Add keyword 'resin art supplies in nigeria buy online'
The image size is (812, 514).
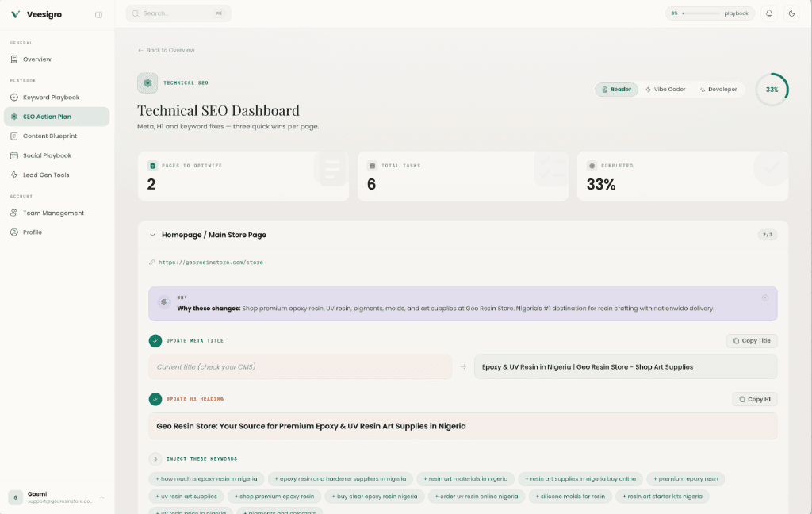click(580, 479)
